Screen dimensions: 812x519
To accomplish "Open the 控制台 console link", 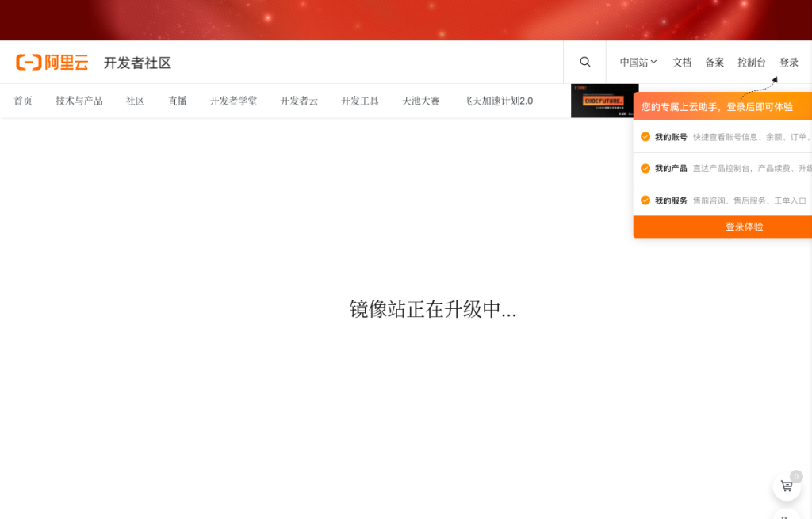I will pos(752,63).
